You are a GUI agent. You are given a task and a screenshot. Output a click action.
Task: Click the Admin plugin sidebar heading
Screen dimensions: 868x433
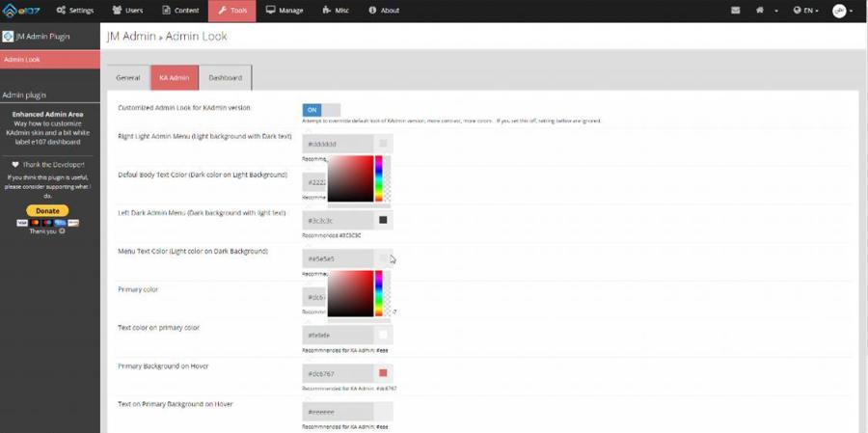[24, 95]
